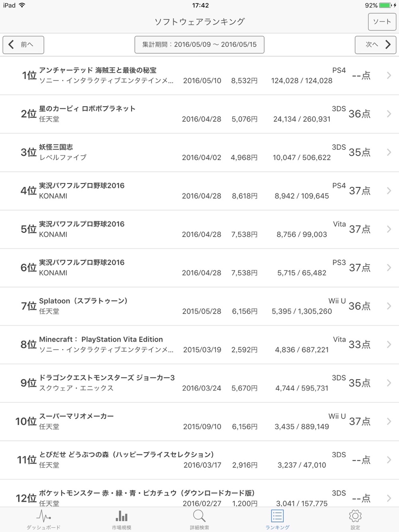
Task: Tap the battery status icon
Action: click(385, 5)
